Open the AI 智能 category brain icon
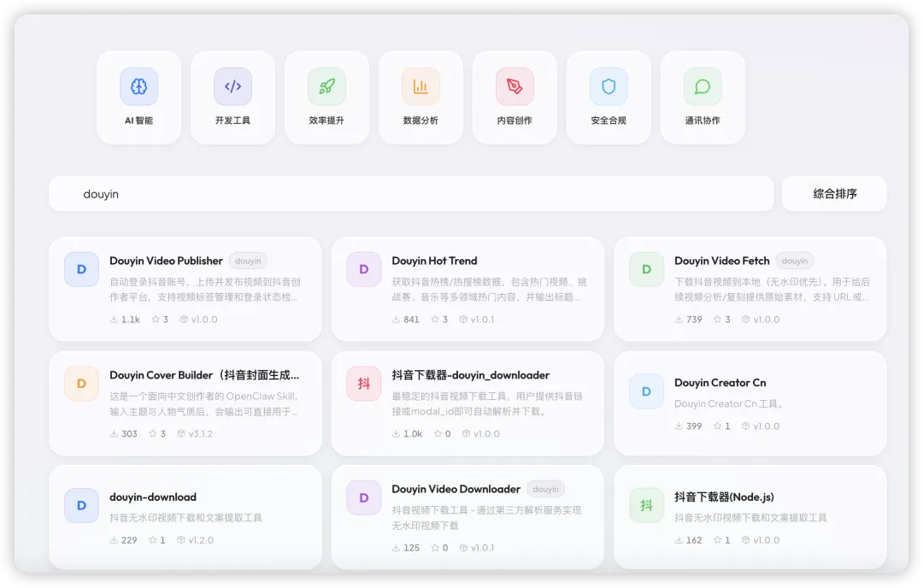The height and width of the screenshot is (588, 923). tap(139, 86)
